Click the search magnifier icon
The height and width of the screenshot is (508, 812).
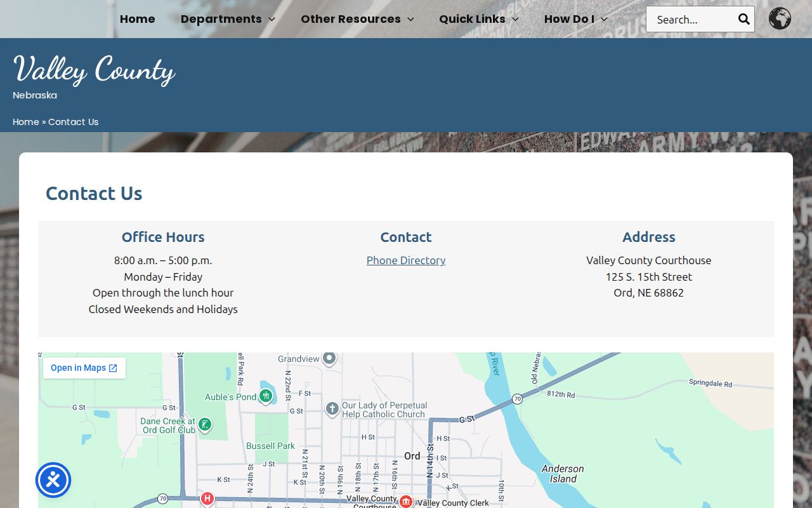tap(744, 19)
